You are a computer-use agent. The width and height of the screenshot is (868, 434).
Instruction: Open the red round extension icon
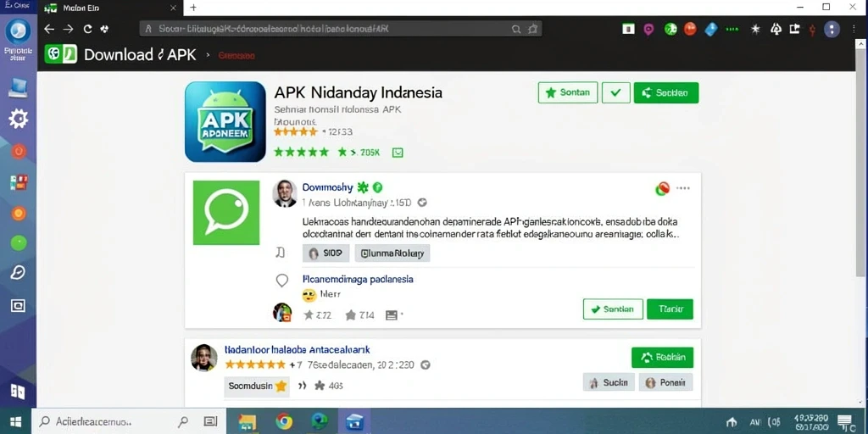coord(690,29)
